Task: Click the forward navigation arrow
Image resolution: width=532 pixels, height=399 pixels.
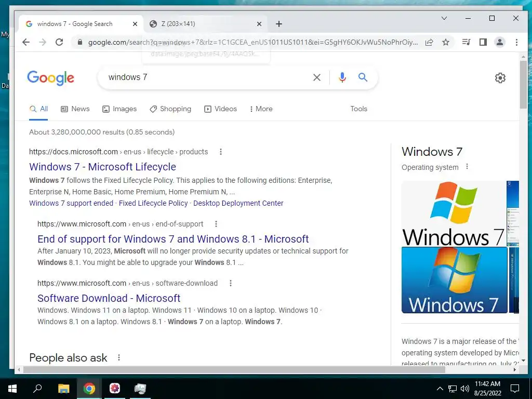Action: [43, 42]
